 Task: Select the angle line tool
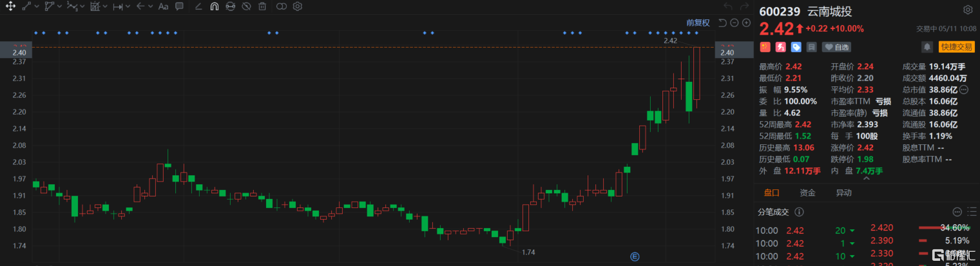click(x=198, y=6)
